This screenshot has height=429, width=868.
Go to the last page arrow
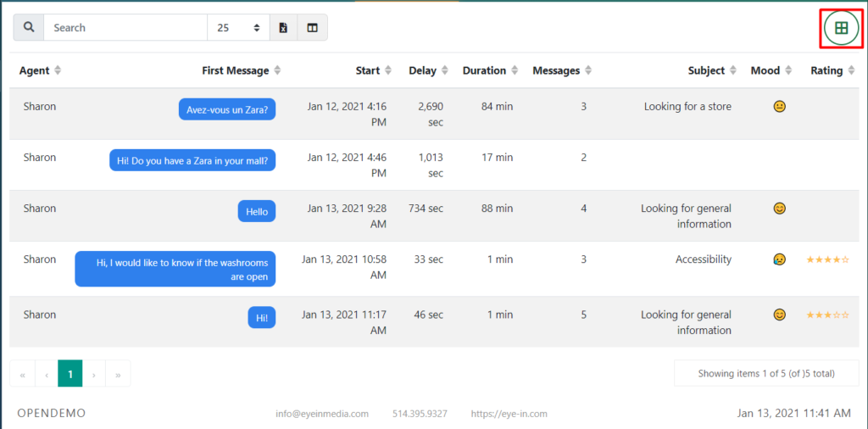pyautogui.click(x=118, y=374)
